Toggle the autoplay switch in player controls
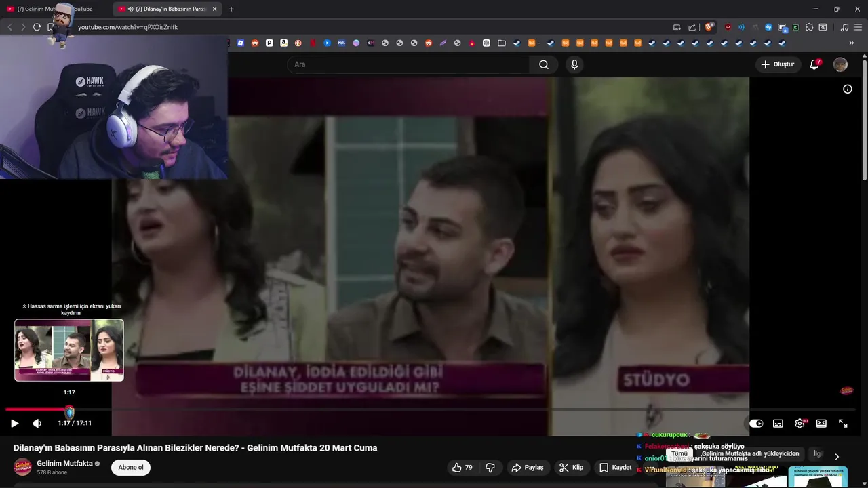This screenshot has width=868, height=488. coord(756,423)
